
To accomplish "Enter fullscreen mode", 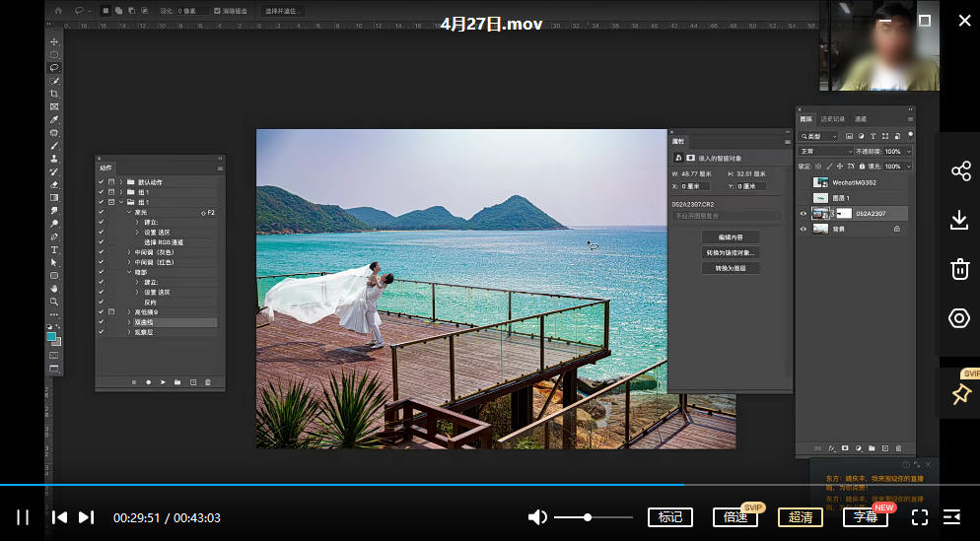I will (x=920, y=517).
